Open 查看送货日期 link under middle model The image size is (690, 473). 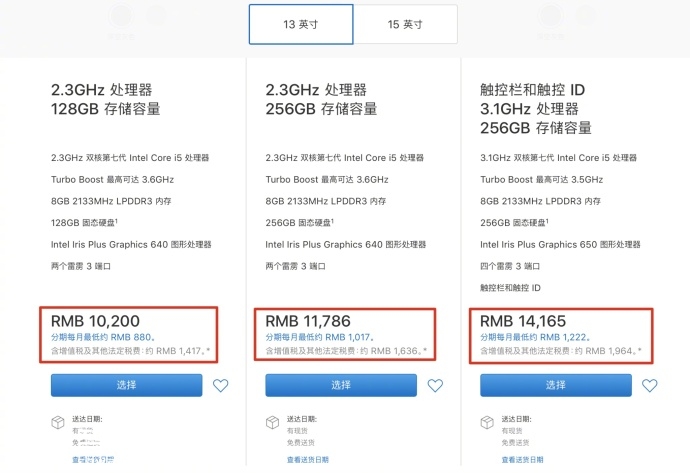point(308,459)
